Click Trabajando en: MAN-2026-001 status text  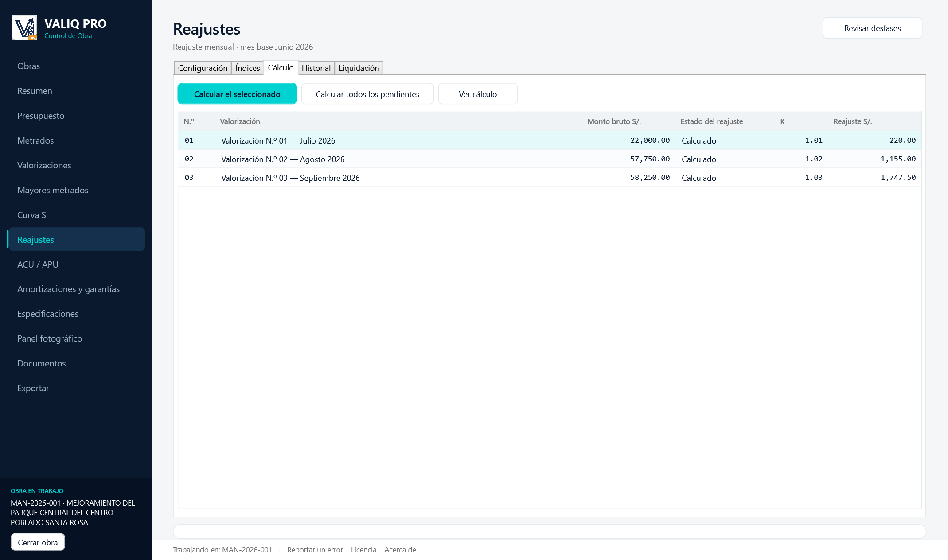coord(222,550)
